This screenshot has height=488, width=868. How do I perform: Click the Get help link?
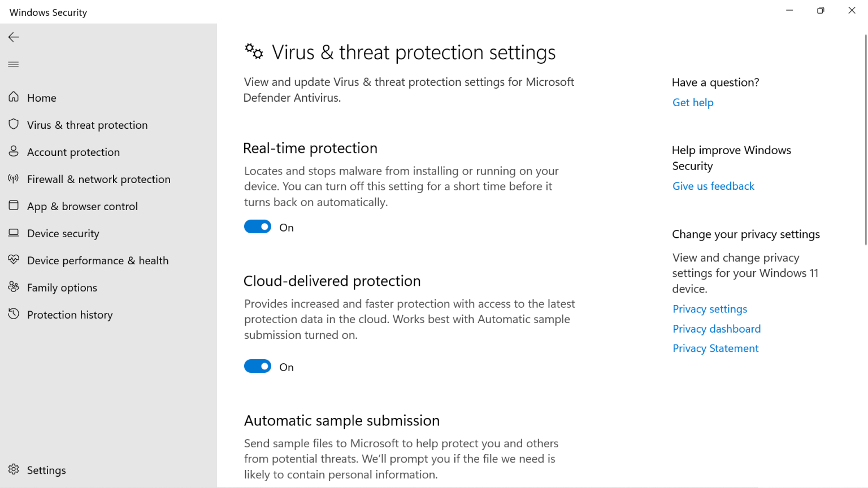pos(693,102)
